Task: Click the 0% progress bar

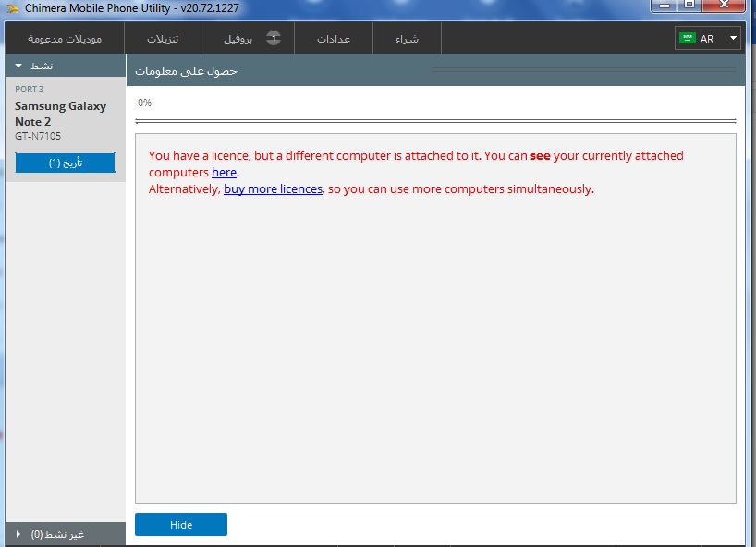Action: click(x=435, y=121)
